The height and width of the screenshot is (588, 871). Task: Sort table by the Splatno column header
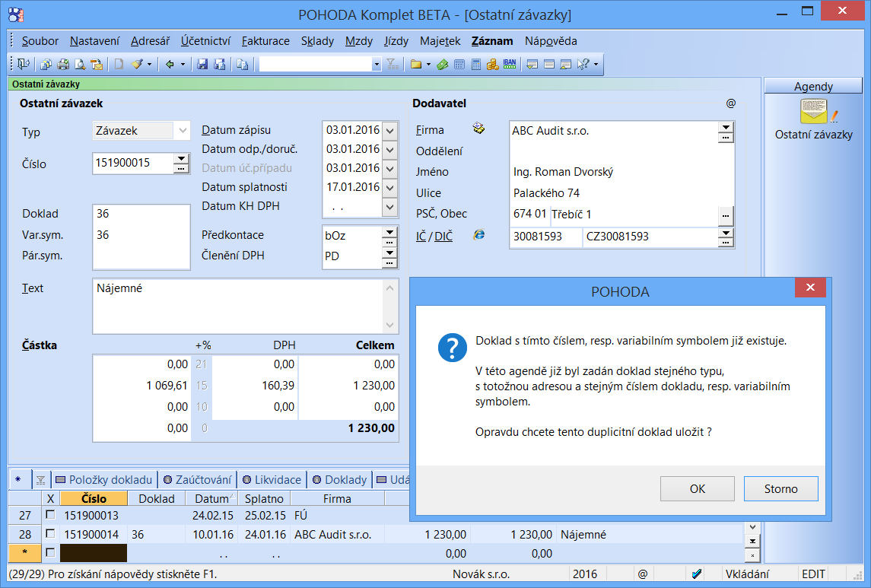pos(265,498)
